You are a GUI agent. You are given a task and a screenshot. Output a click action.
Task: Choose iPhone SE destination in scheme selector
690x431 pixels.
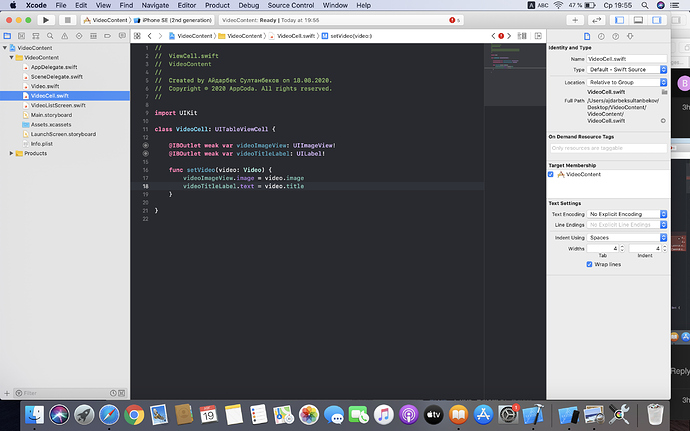(x=173, y=20)
